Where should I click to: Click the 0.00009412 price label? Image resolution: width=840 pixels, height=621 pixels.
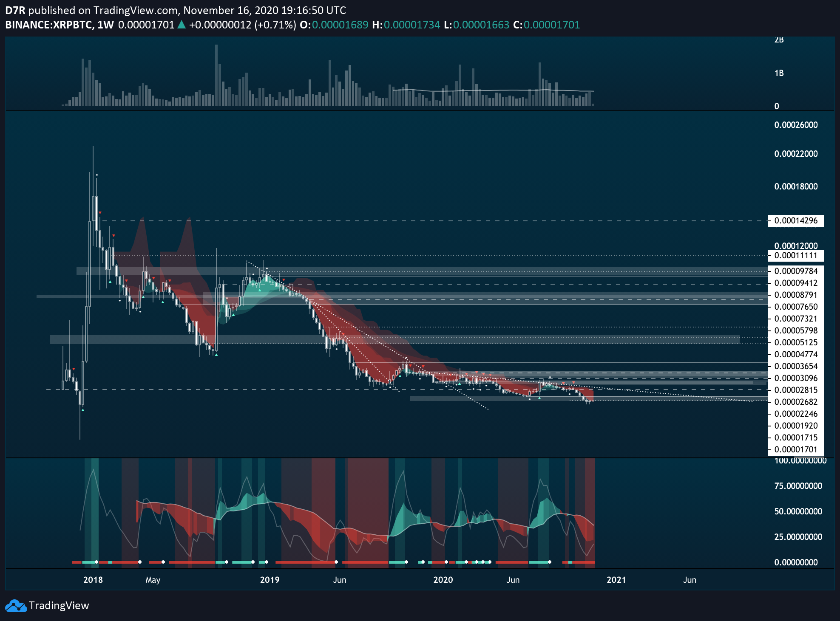(x=796, y=283)
